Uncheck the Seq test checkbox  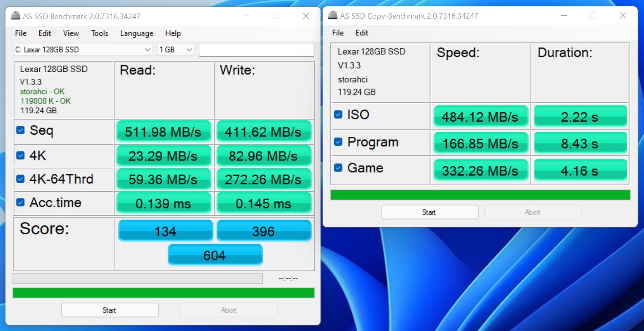pos(20,130)
